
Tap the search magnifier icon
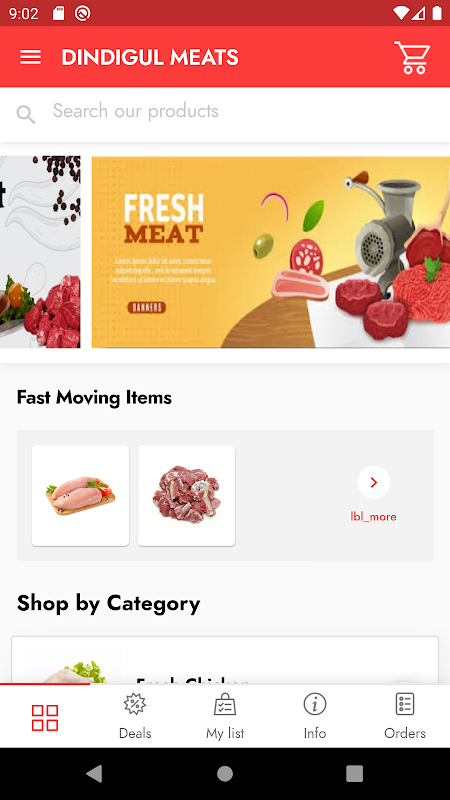[26, 114]
